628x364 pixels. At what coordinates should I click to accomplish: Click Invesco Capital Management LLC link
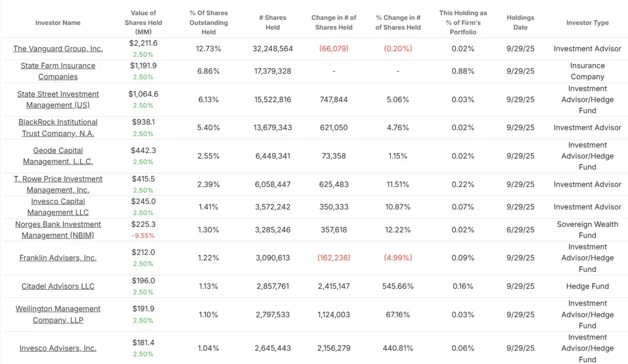point(58,207)
